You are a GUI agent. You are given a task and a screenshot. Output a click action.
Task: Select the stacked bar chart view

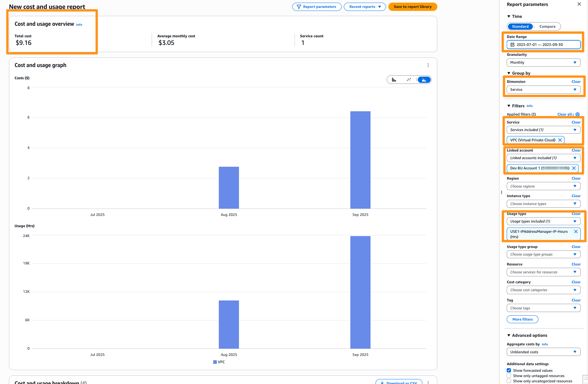[424, 79]
